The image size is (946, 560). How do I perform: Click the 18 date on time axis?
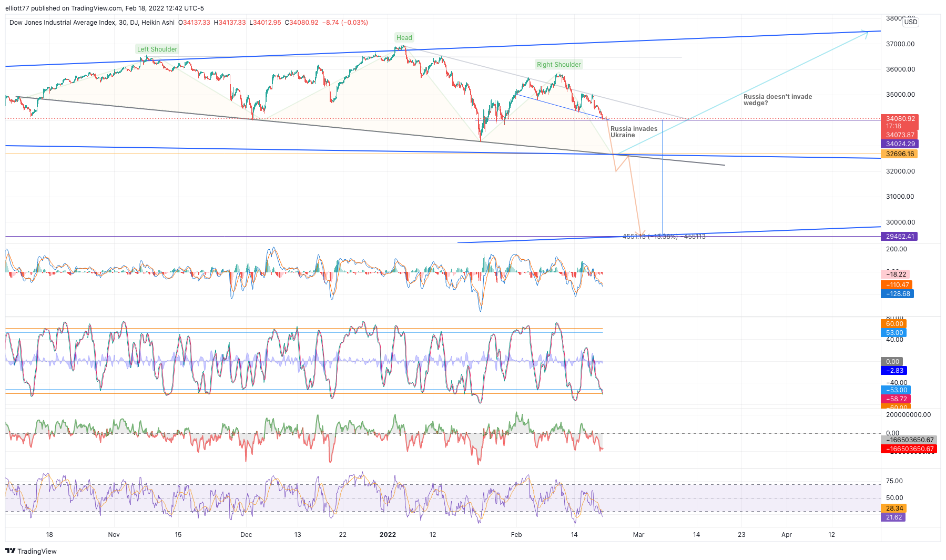49,535
